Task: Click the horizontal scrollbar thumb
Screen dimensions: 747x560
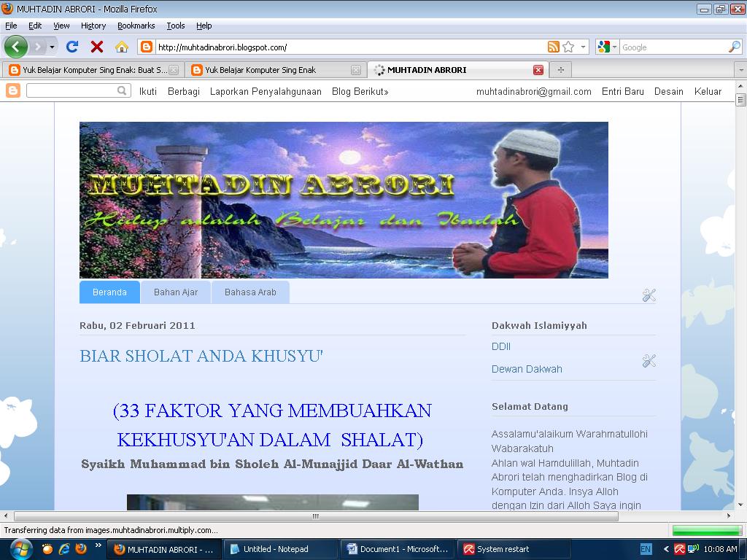Action: tap(316, 516)
